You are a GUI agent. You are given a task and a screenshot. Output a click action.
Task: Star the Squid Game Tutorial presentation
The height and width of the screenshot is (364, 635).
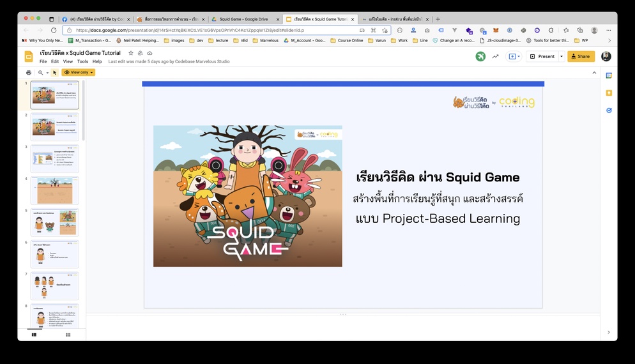pyautogui.click(x=131, y=53)
